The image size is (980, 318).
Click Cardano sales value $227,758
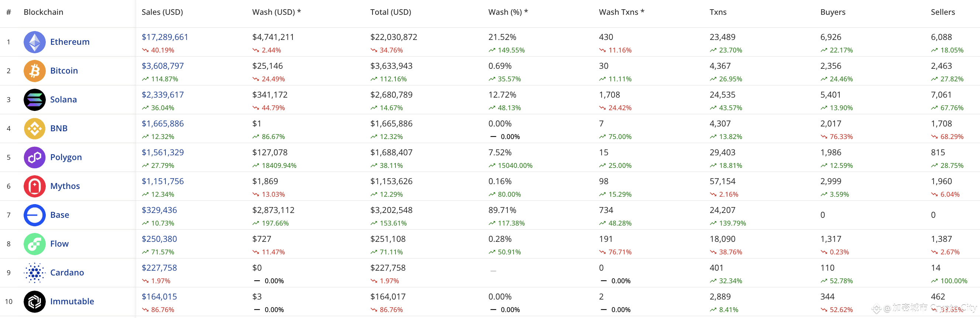159,268
